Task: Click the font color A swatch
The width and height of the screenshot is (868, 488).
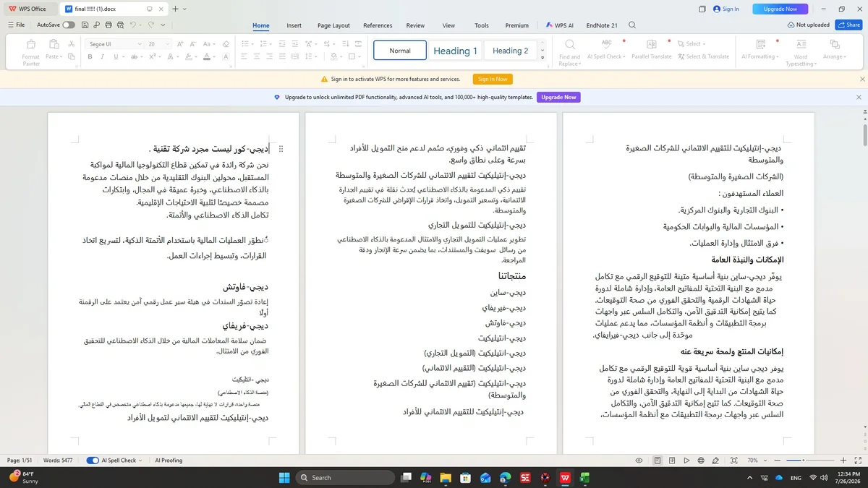Action: click(x=206, y=56)
